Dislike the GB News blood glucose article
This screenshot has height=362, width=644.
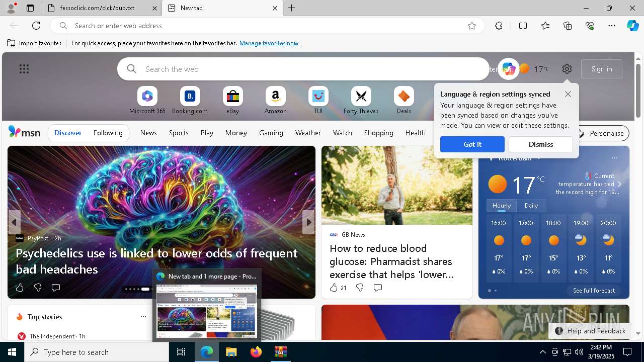coord(360,288)
